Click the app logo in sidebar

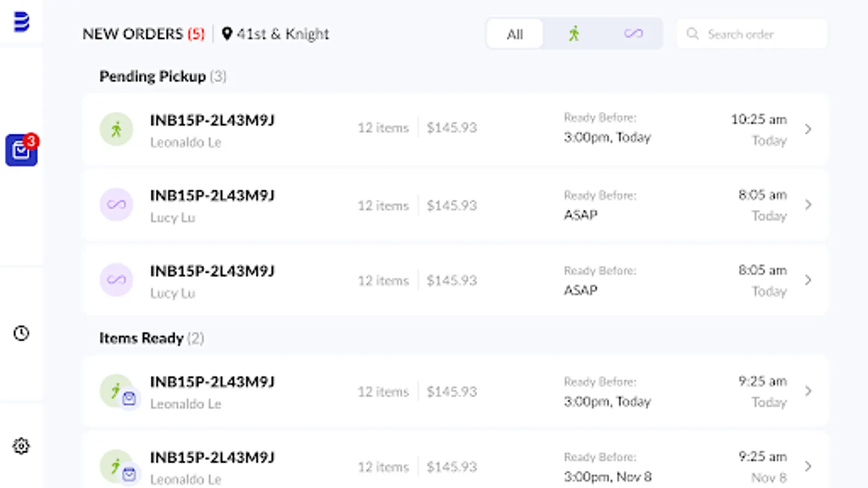pyautogui.click(x=21, y=22)
